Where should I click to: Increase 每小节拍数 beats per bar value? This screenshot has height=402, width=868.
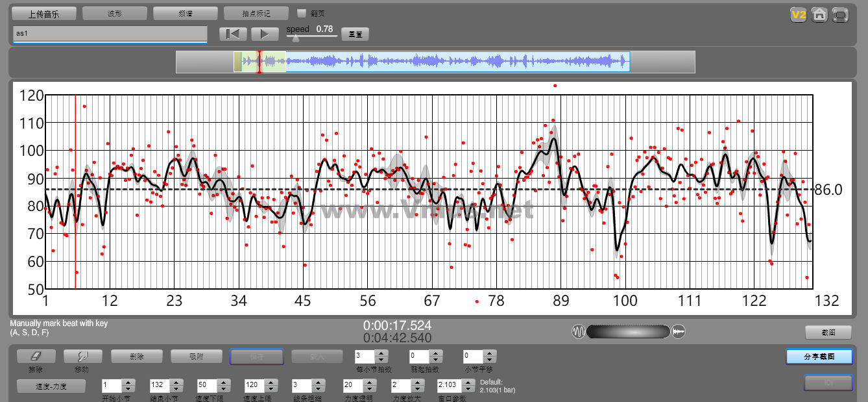point(382,353)
